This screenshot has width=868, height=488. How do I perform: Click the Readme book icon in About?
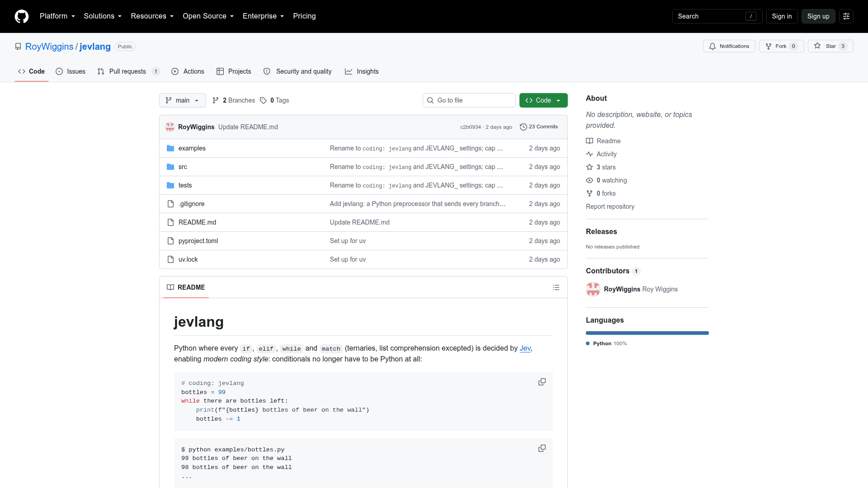pos(590,141)
